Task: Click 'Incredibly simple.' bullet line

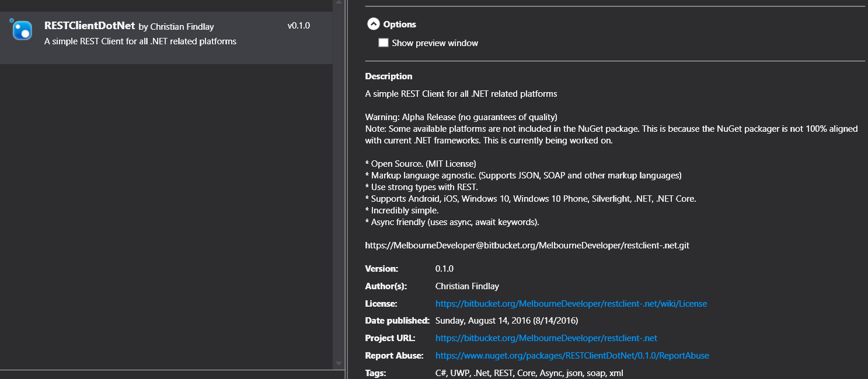Action: 402,210
